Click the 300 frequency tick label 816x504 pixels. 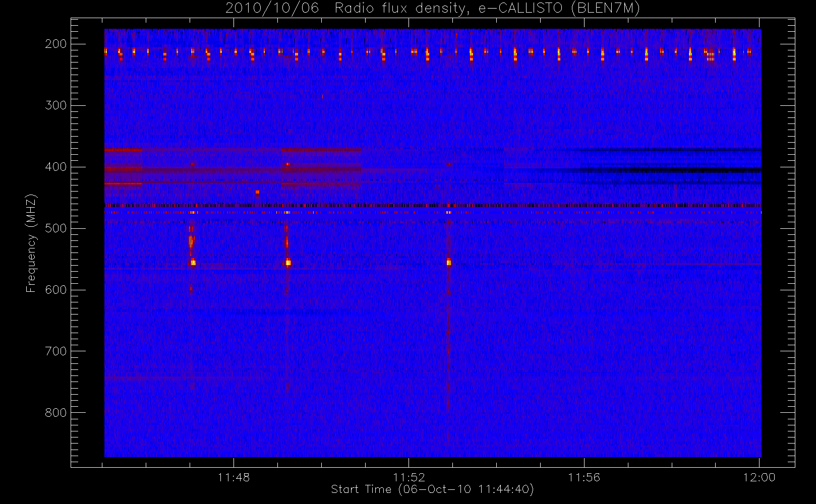55,105
